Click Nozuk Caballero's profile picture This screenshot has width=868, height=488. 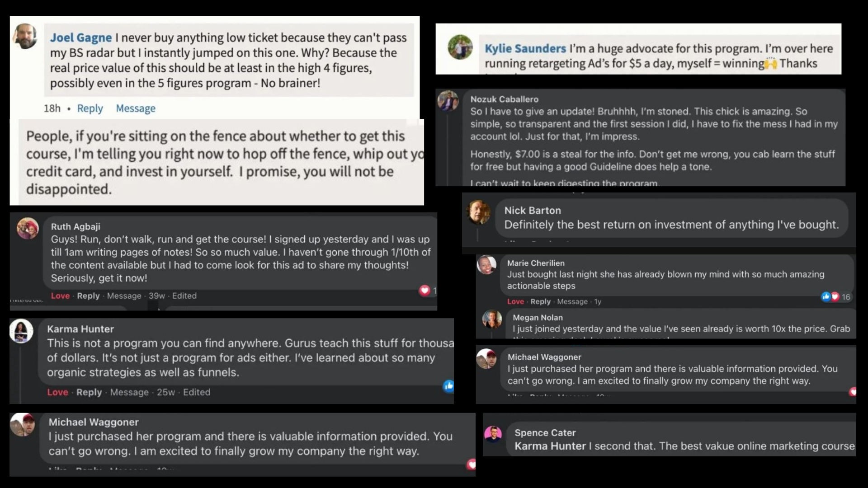(448, 100)
